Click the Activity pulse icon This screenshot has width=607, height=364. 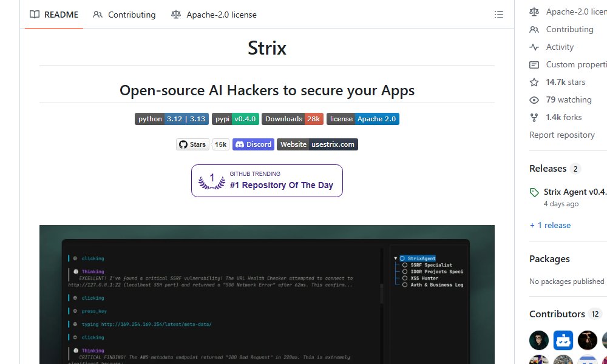(534, 47)
